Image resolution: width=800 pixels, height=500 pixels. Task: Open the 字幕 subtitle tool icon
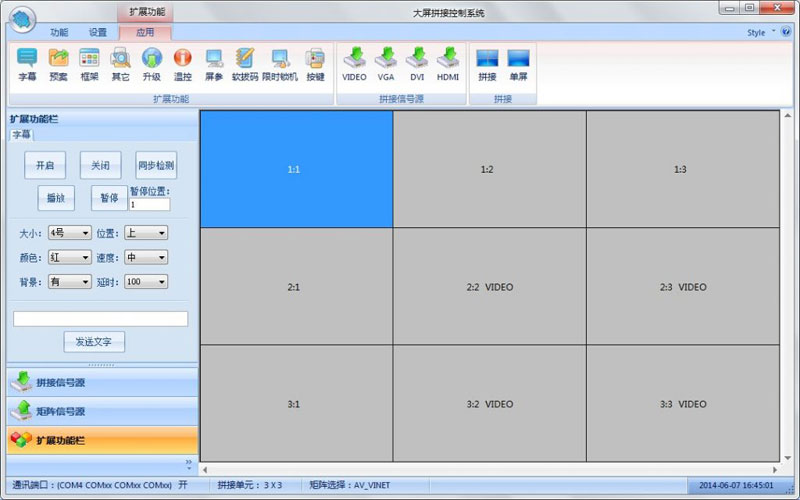(x=27, y=64)
